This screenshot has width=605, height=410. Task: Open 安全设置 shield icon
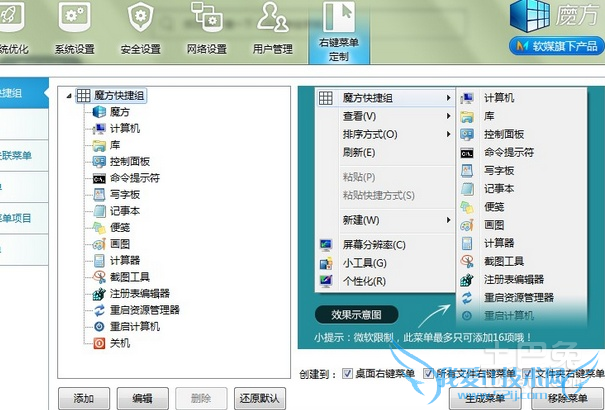click(140, 19)
